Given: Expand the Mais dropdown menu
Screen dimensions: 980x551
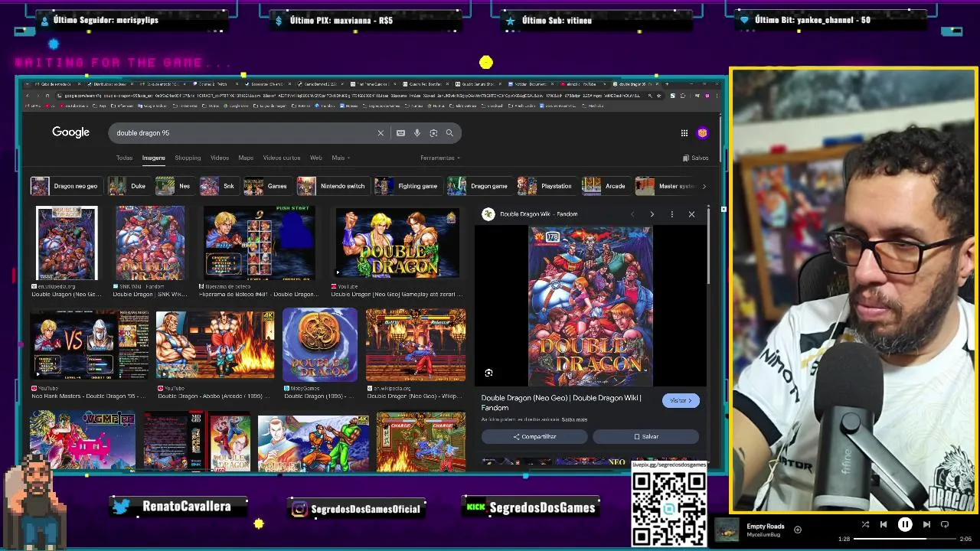Looking at the screenshot, I should [x=341, y=158].
